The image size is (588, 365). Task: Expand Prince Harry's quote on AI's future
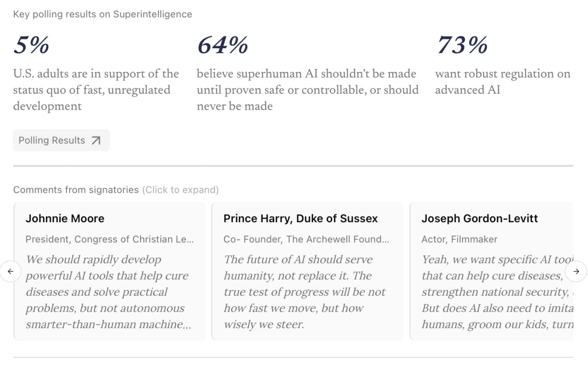click(x=305, y=292)
